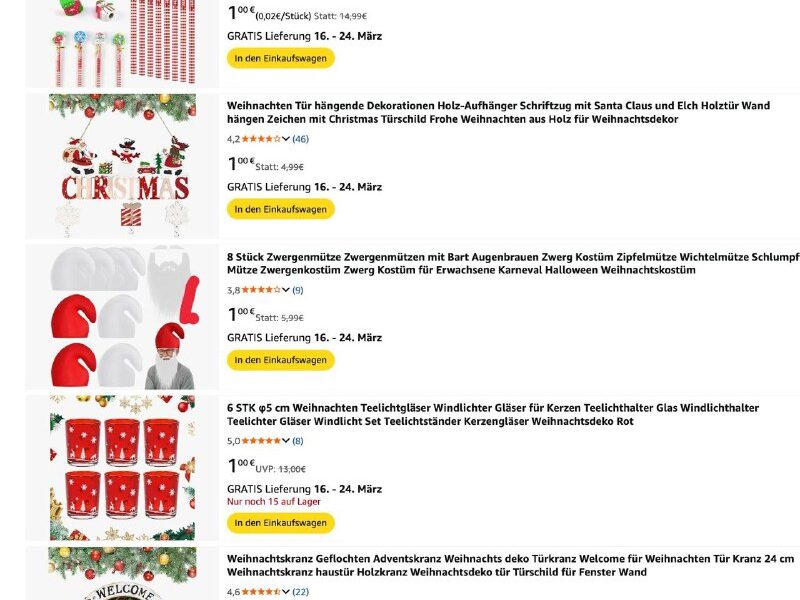Expand rating breakdown for Christmas door sign
Viewport: 800px width, 600px height.
pos(286,139)
